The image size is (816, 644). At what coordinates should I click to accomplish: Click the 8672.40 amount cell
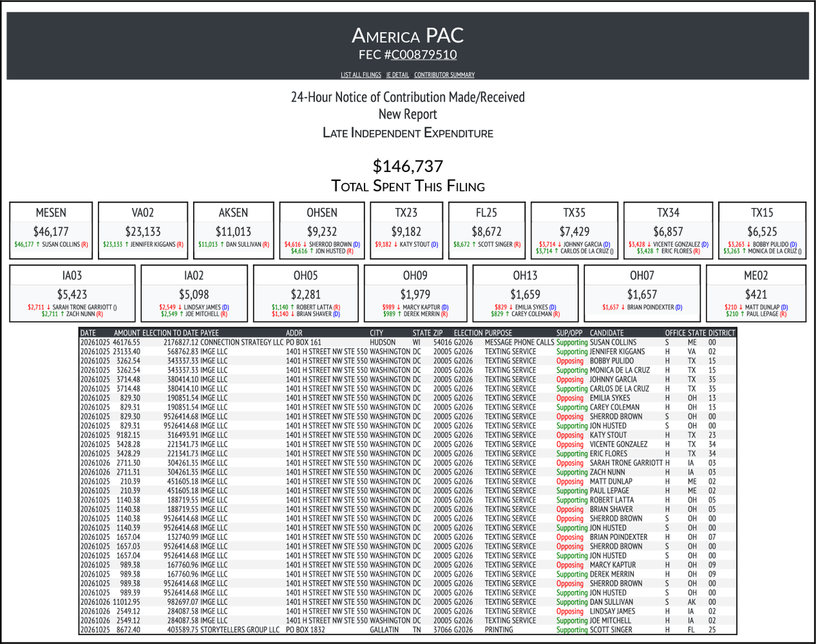(129, 630)
